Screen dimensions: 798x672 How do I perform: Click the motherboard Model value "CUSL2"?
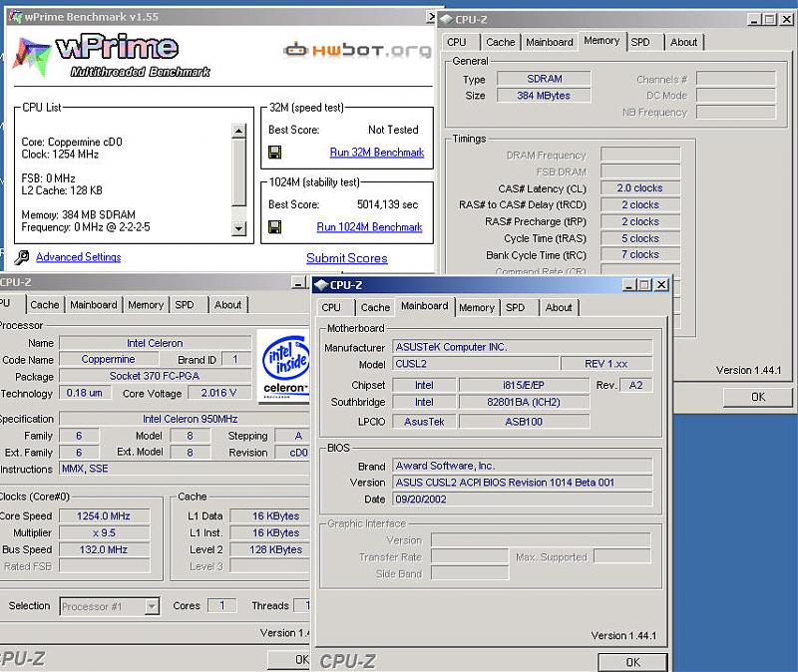(476, 364)
